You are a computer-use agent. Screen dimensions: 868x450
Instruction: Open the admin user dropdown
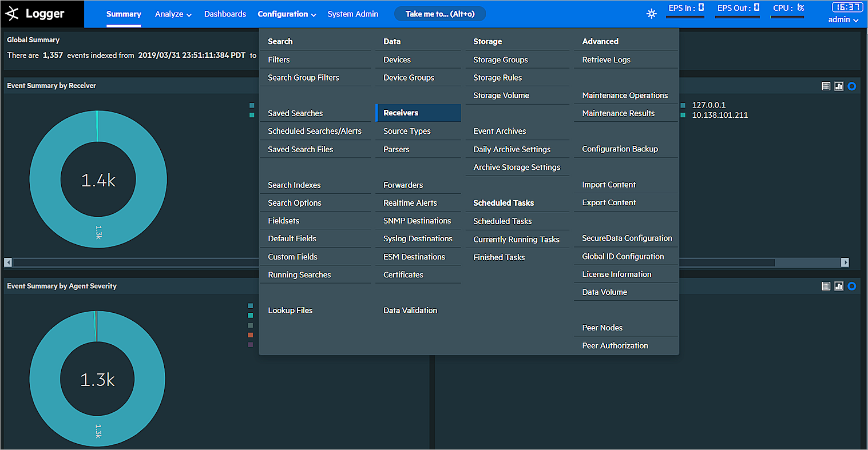pyautogui.click(x=843, y=20)
